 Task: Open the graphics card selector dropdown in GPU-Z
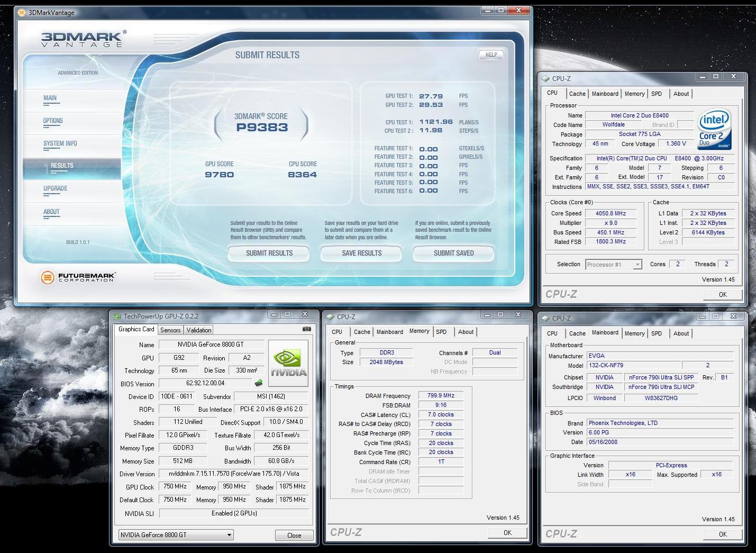click(176, 535)
